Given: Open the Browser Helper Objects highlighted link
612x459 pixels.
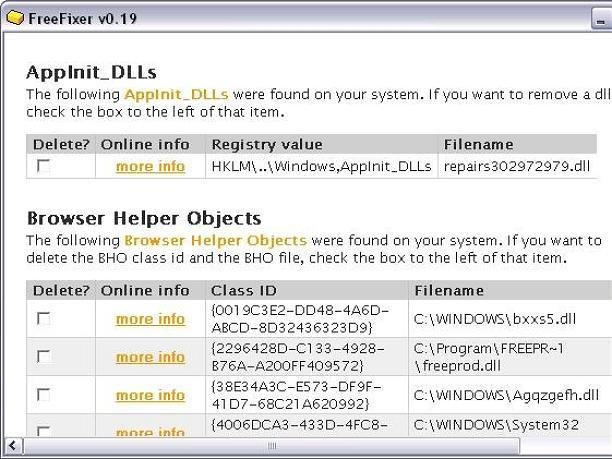Looking at the screenshot, I should click(x=215, y=240).
